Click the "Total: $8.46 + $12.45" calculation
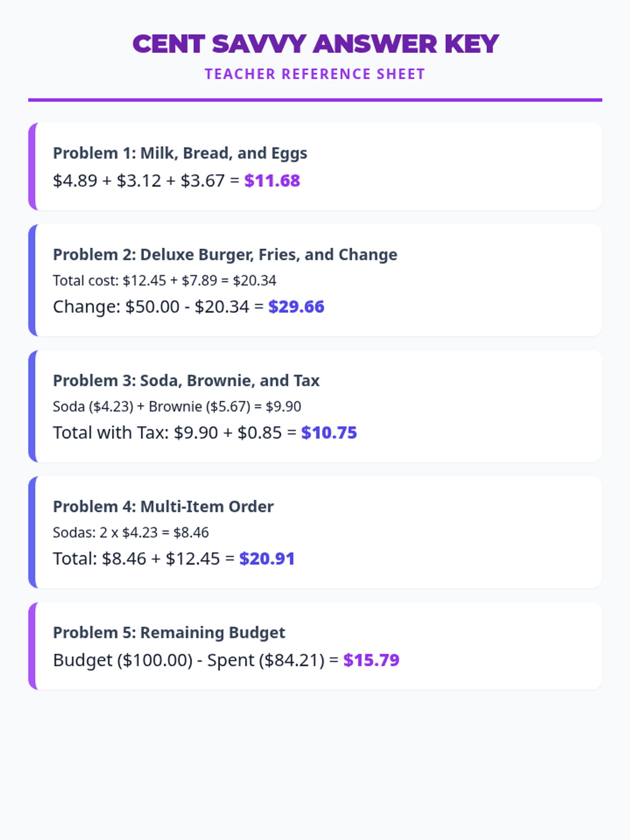630x840 pixels. [x=143, y=559]
